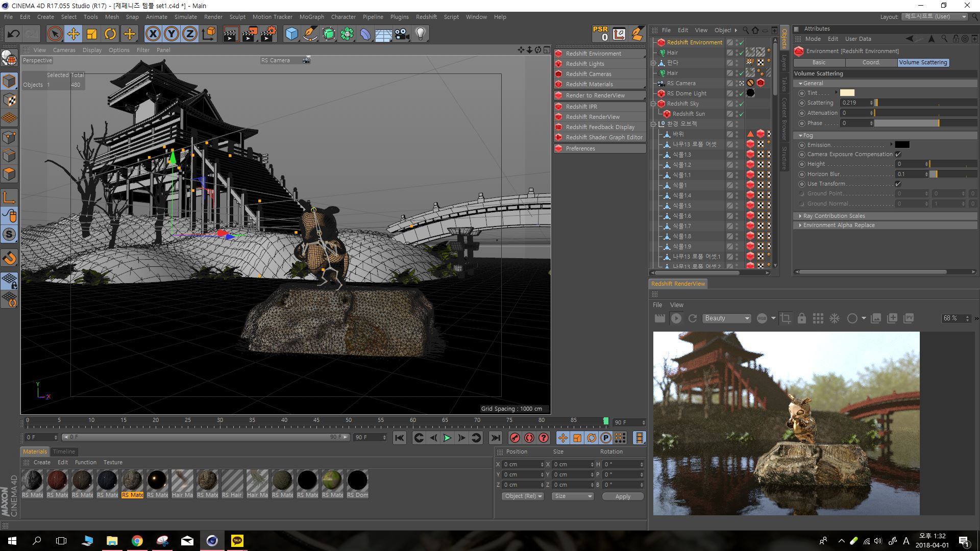Click the floor/sky environment icon
This screenshot has width=980, height=551.
[x=383, y=34]
